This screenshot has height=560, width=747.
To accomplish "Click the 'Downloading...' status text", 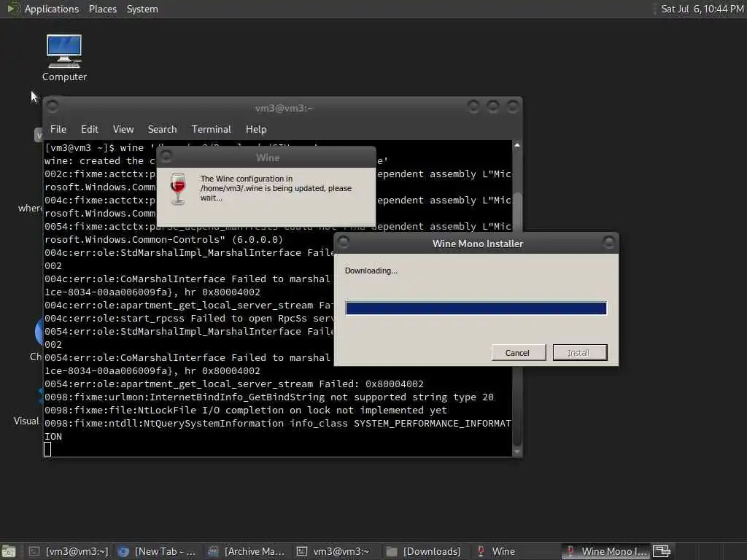I will [371, 271].
